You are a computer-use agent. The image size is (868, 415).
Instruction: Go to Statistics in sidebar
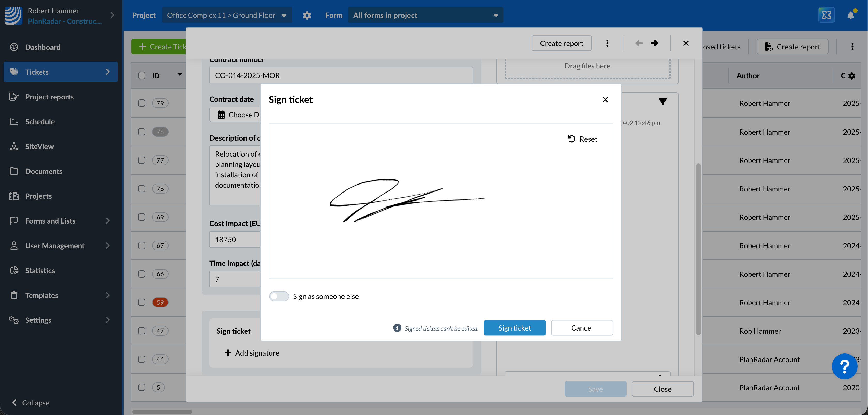[x=40, y=271]
